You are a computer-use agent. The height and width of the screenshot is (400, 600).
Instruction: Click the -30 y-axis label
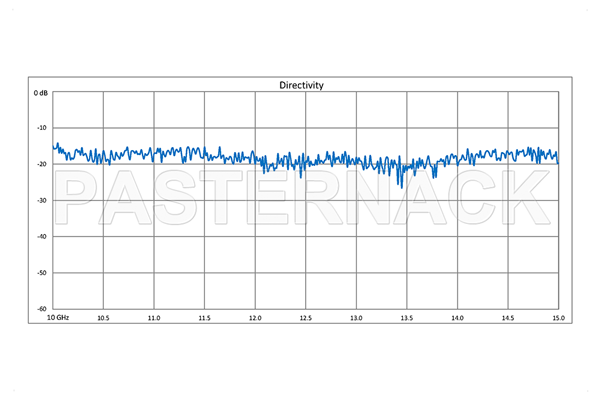42,200
